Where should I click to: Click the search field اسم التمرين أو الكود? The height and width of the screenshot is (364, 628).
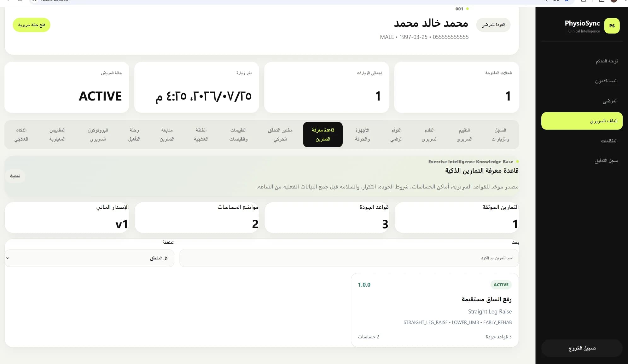(349, 258)
